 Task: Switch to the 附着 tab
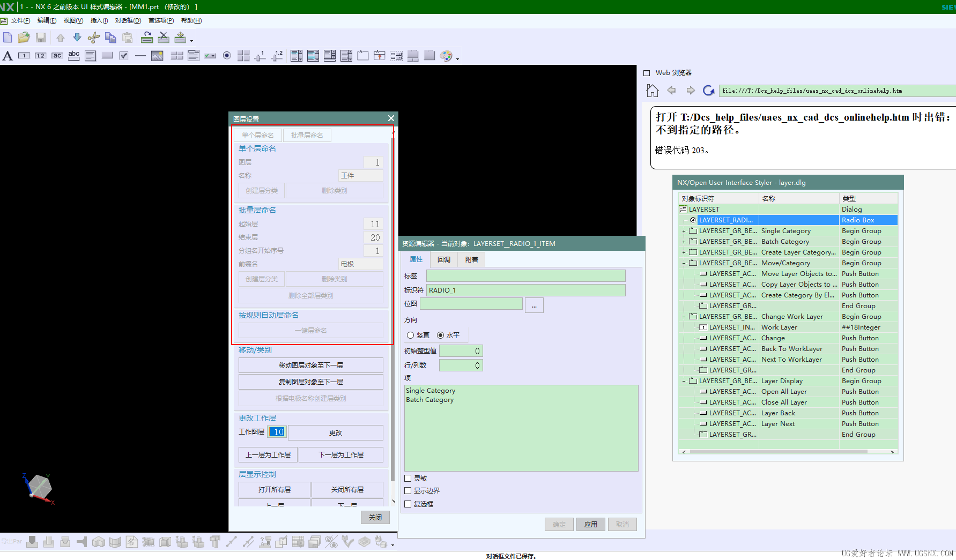(472, 260)
